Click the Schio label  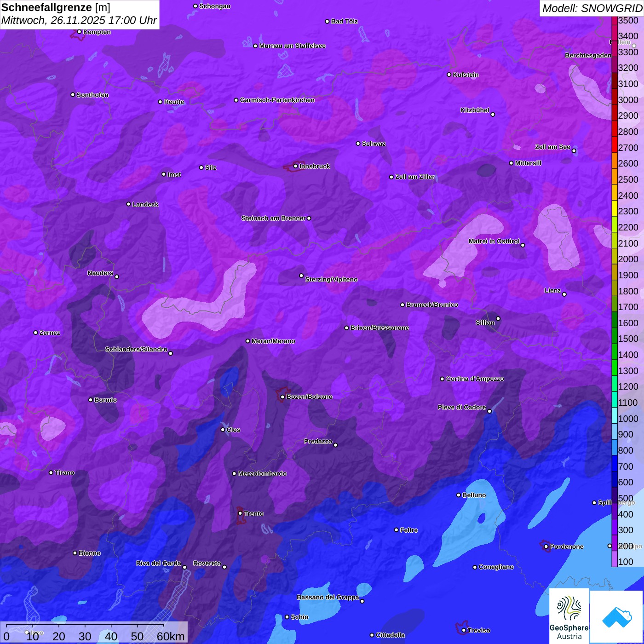coord(299,617)
